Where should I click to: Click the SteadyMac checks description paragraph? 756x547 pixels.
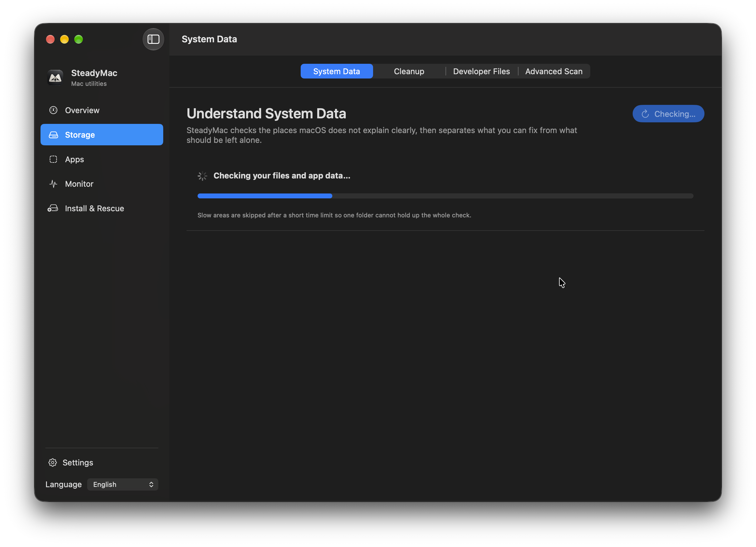pyautogui.click(x=382, y=135)
